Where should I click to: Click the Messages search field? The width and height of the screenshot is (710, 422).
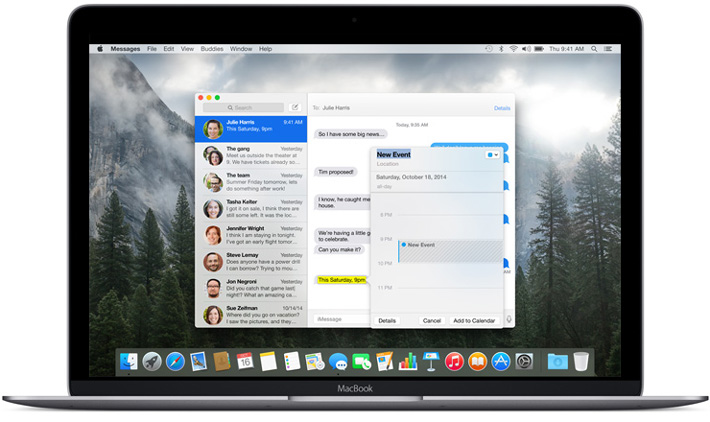pos(243,107)
